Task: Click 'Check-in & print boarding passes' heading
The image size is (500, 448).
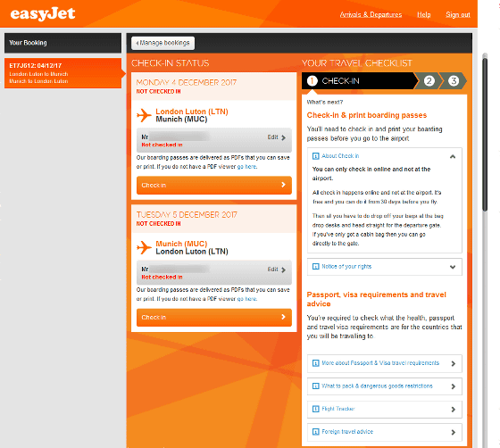Action: point(367,115)
